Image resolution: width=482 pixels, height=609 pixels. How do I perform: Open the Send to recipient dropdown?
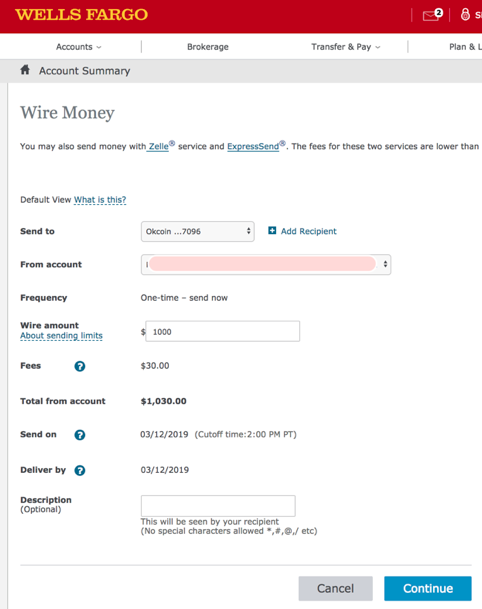coord(198,231)
